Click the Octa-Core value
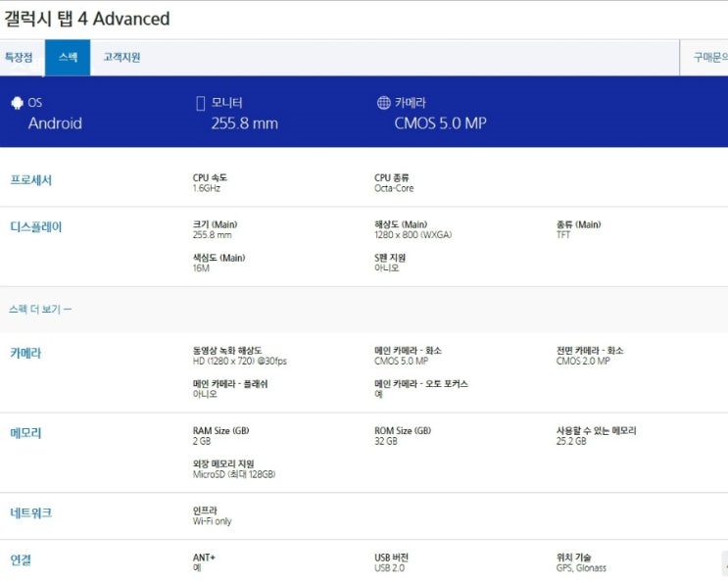This screenshot has width=728, height=583. [394, 188]
